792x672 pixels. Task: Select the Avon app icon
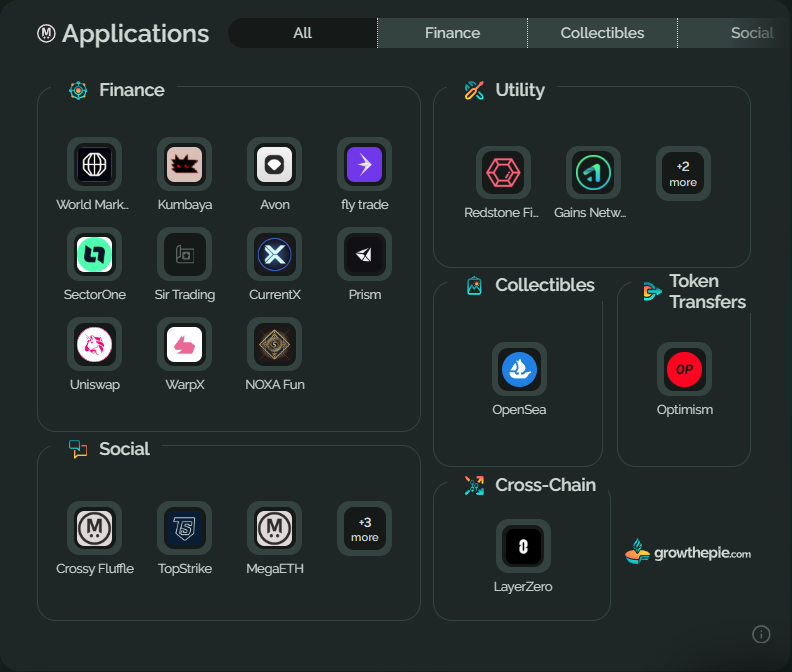[274, 164]
